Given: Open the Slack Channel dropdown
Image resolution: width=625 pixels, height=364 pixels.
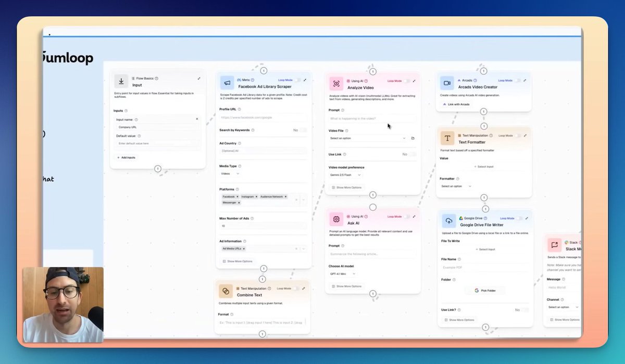Looking at the screenshot, I should click(563, 307).
